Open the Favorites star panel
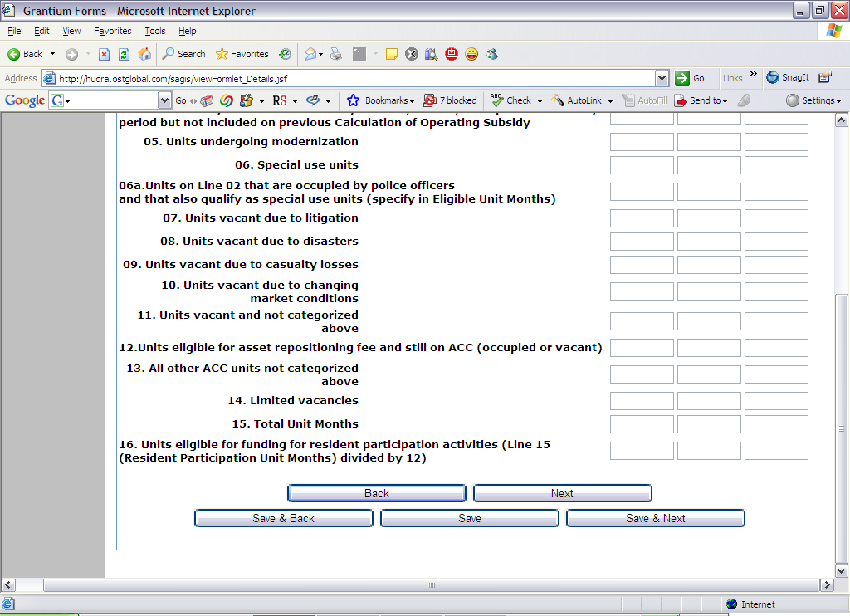The width and height of the screenshot is (850, 616). tap(242, 54)
